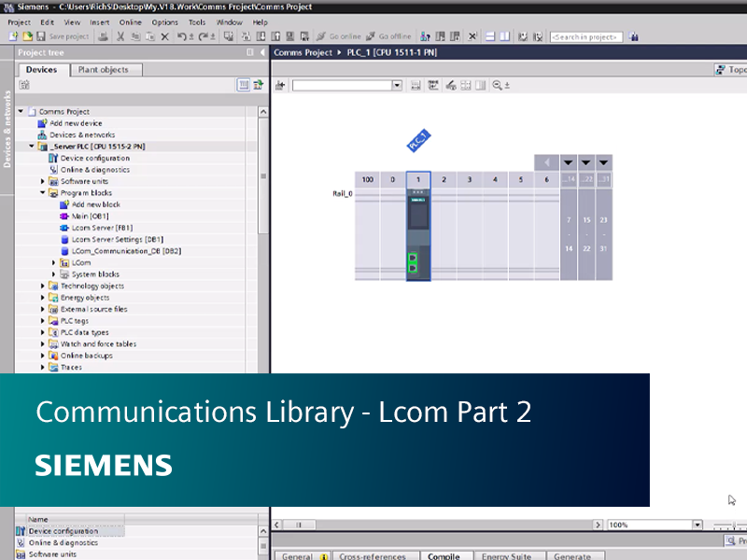747x560 pixels.
Task: Click the Print icon in the toolbar
Action: tap(104, 36)
